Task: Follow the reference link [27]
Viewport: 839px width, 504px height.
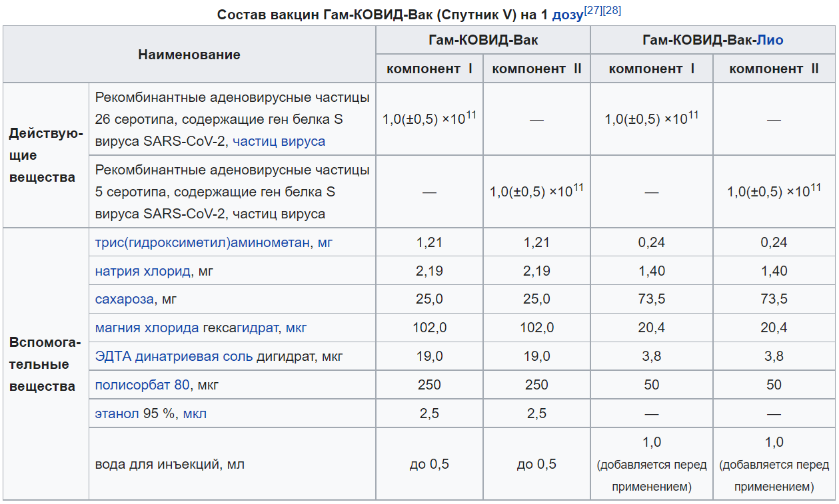Action: point(593,11)
